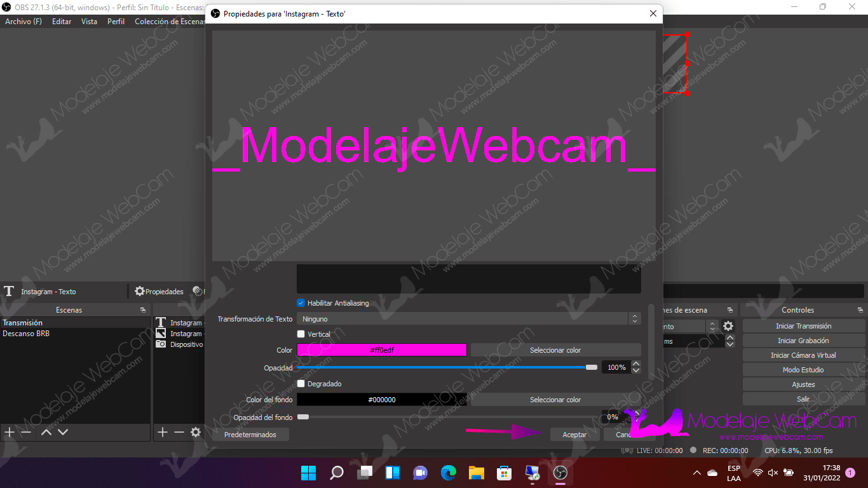This screenshot has height=488, width=868.
Task: Open OBS Studio from the Windows taskbar
Action: 560,472
